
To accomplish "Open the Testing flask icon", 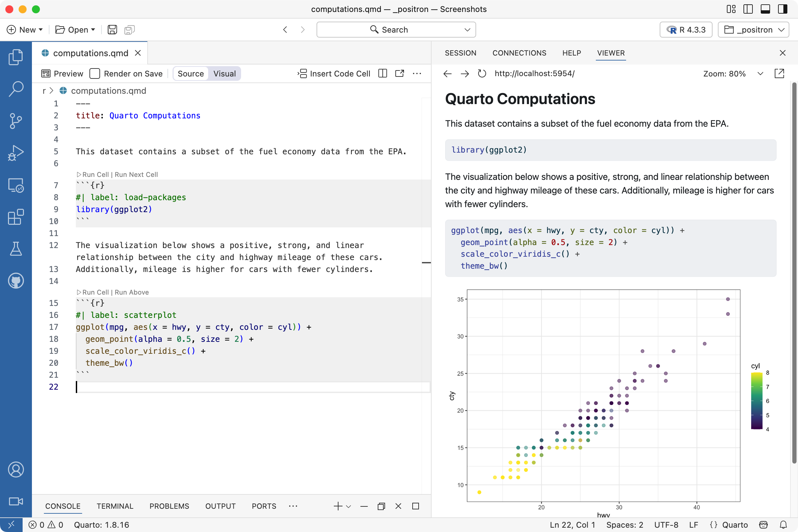I will [x=16, y=249].
